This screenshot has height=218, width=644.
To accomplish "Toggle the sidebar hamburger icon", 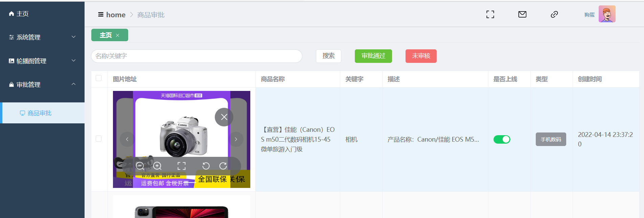I will point(101,15).
